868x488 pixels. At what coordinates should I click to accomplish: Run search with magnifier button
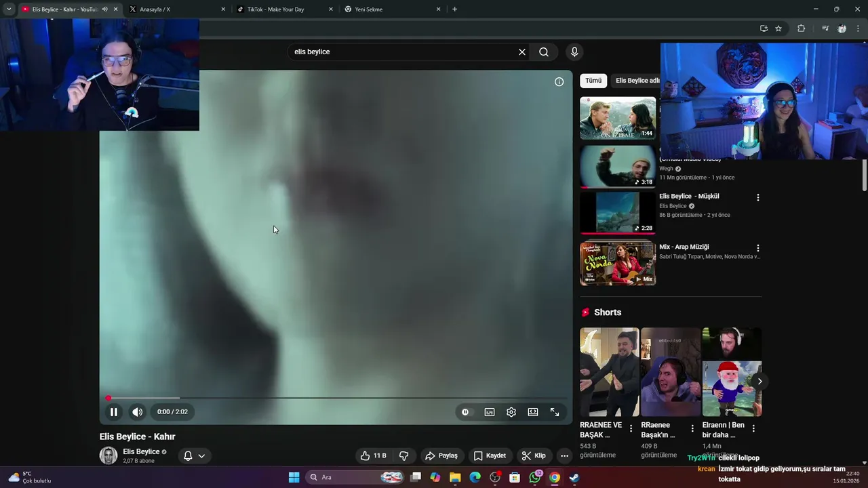point(544,52)
